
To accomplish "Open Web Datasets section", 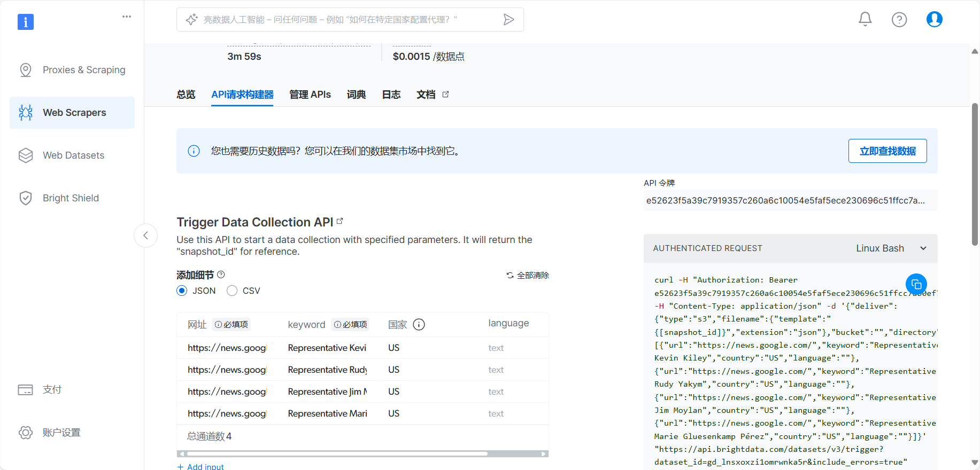I will [72, 155].
